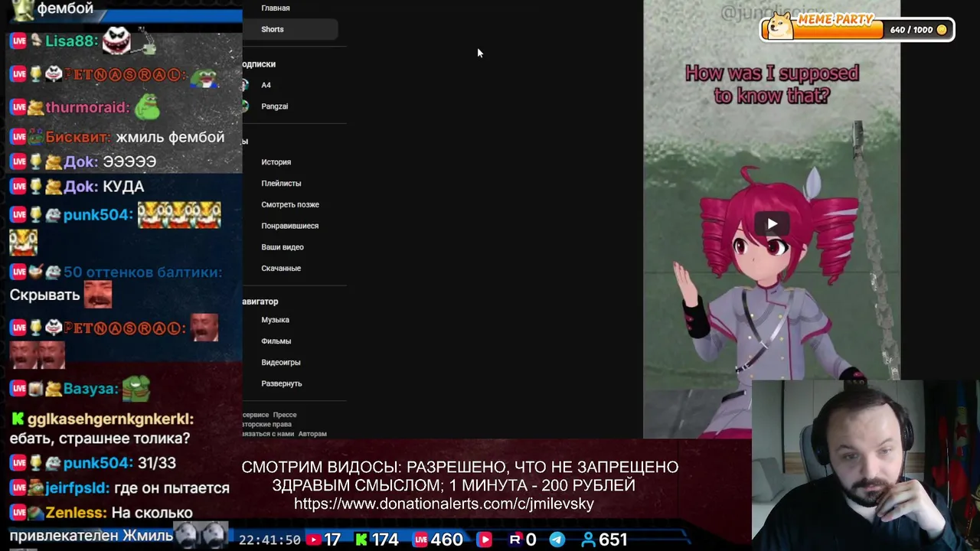The image size is (980, 551).
Task: Click the Вазуза chat username
Action: click(91, 389)
